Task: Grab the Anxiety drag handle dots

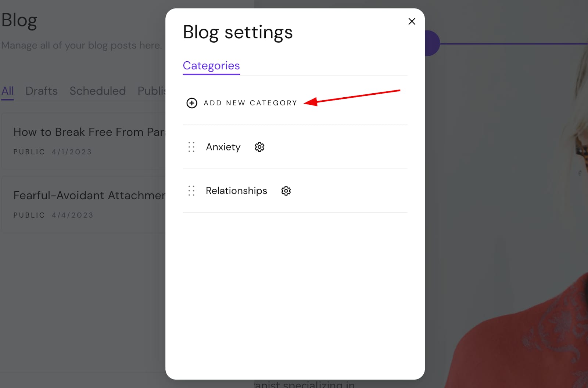Action: pos(191,147)
